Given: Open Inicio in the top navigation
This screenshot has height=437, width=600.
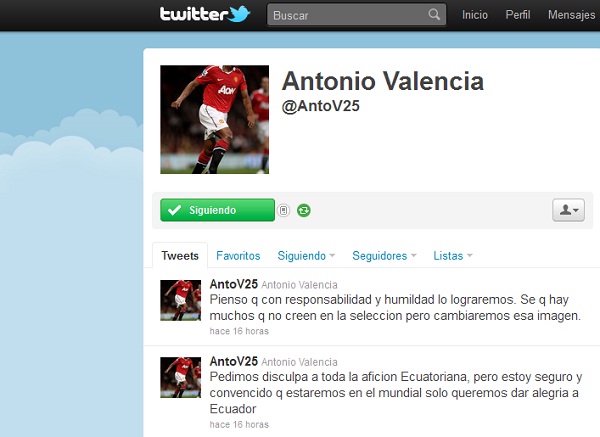Looking at the screenshot, I should pyautogui.click(x=474, y=15).
